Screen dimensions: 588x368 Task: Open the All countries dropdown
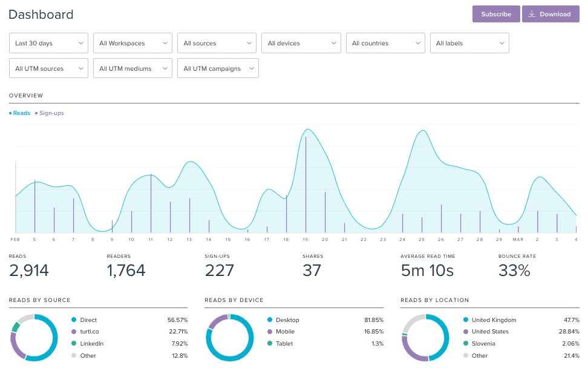pyautogui.click(x=385, y=43)
